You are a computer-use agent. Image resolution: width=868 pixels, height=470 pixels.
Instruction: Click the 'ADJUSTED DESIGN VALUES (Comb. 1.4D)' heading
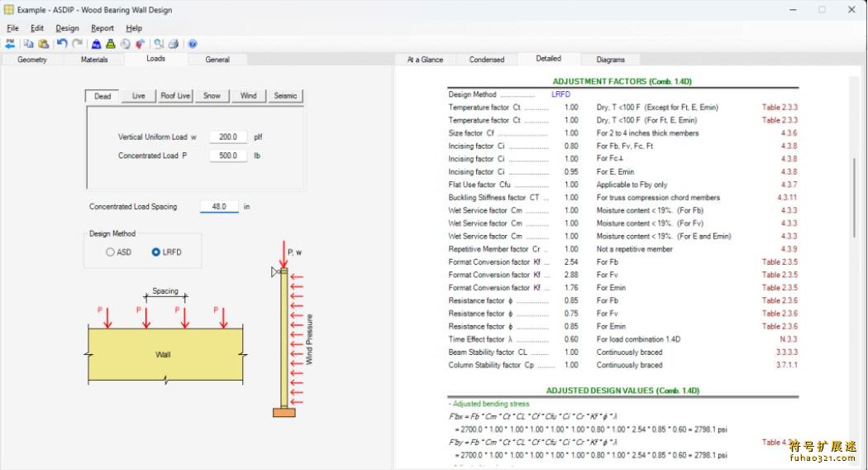click(x=622, y=391)
